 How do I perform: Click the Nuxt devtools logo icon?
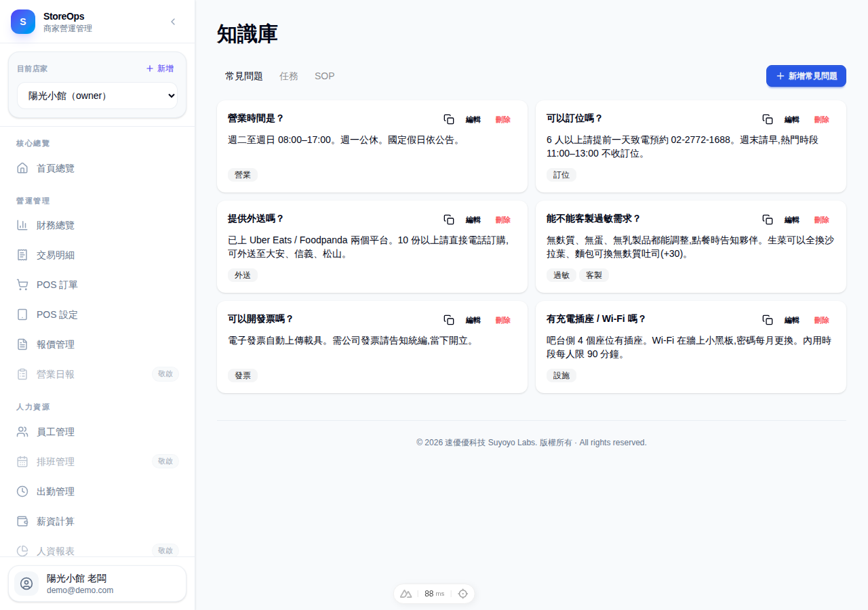click(406, 594)
